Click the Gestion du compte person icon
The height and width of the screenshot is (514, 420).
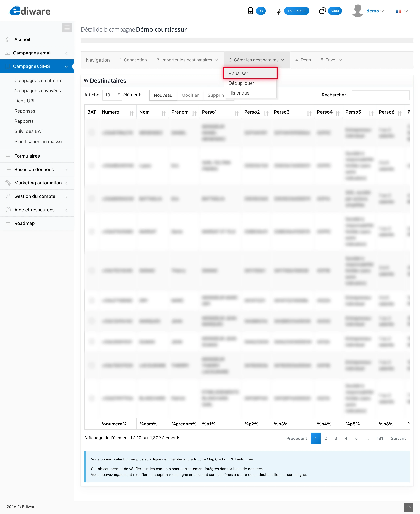coord(8,196)
